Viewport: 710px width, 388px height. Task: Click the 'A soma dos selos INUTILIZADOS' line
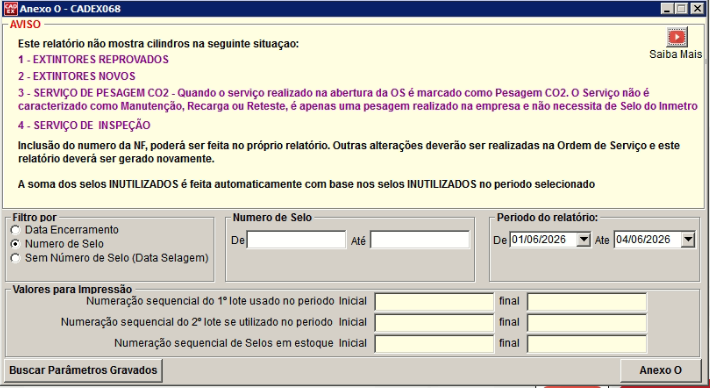[x=307, y=185]
